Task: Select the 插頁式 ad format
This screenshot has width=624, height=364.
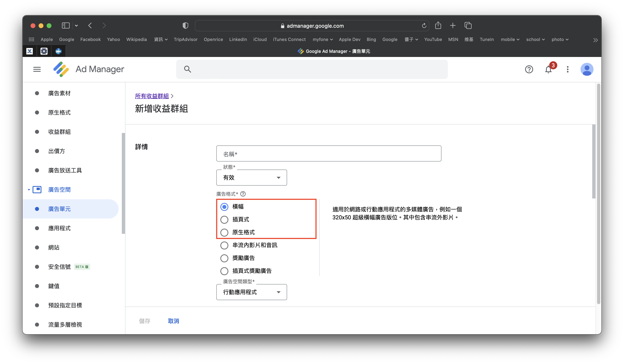Action: pyautogui.click(x=224, y=220)
